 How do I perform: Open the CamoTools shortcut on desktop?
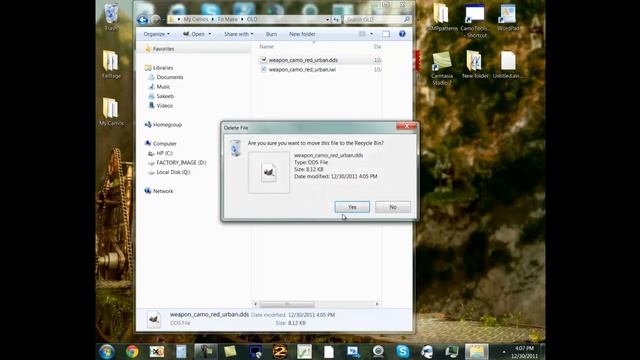[474, 21]
